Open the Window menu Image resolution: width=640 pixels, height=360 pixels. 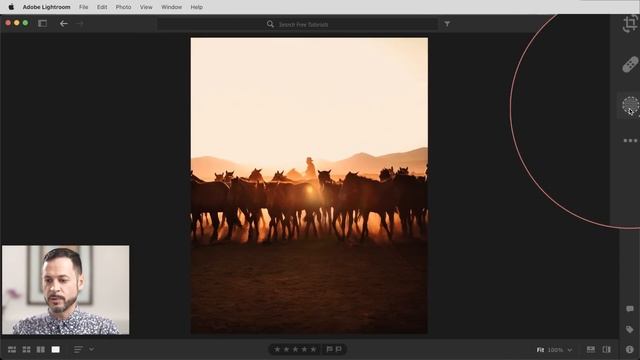tap(171, 7)
